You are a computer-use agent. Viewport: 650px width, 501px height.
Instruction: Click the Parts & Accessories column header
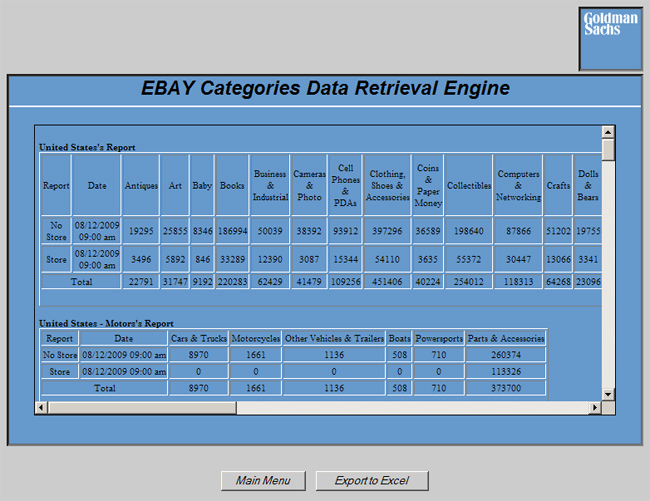tap(506, 338)
